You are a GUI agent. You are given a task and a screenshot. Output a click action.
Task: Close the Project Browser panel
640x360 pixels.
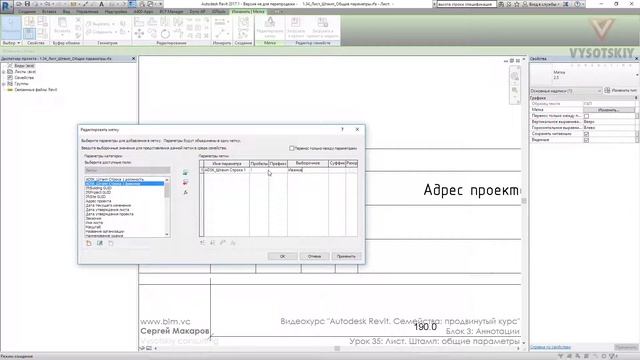(133, 59)
